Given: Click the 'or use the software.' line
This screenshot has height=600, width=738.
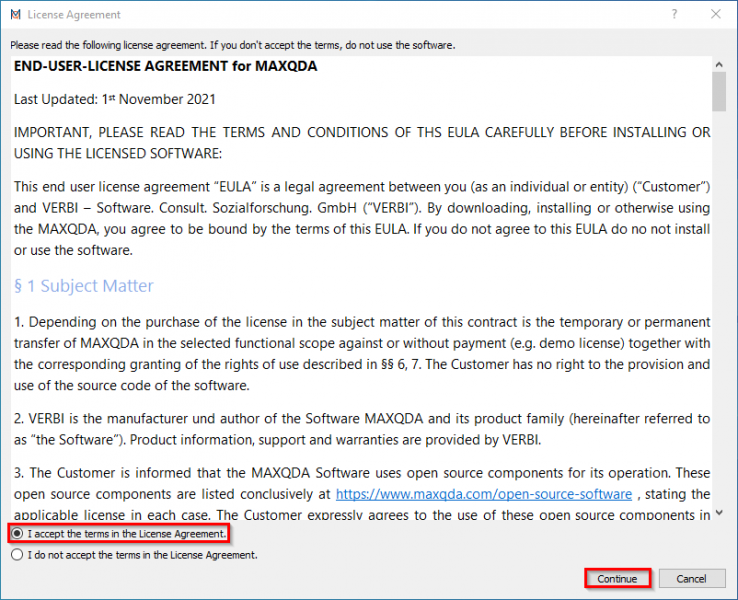Looking at the screenshot, I should (73, 250).
